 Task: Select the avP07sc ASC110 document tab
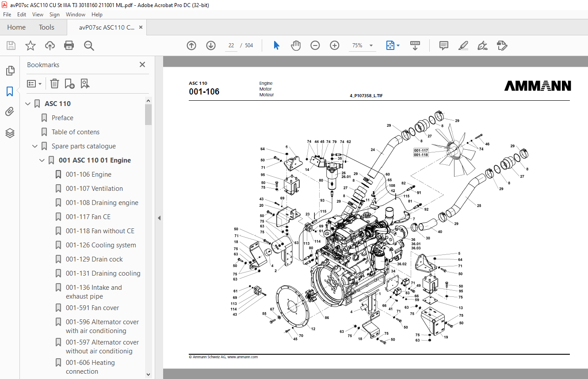coord(107,27)
